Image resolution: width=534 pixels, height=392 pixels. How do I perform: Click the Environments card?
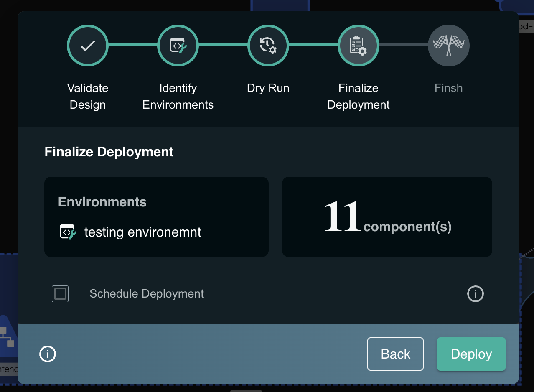pyautogui.click(x=156, y=216)
